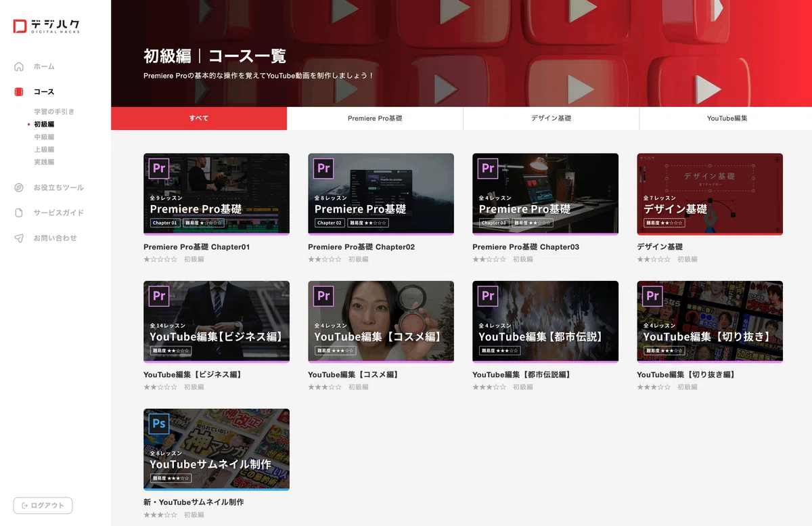Click the Premiere Pro基礎 Chapter03 title link

pyautogui.click(x=526, y=247)
